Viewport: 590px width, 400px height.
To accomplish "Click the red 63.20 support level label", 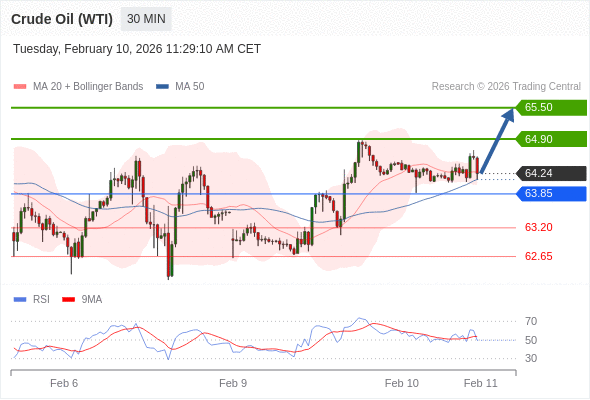I will coord(538,227).
